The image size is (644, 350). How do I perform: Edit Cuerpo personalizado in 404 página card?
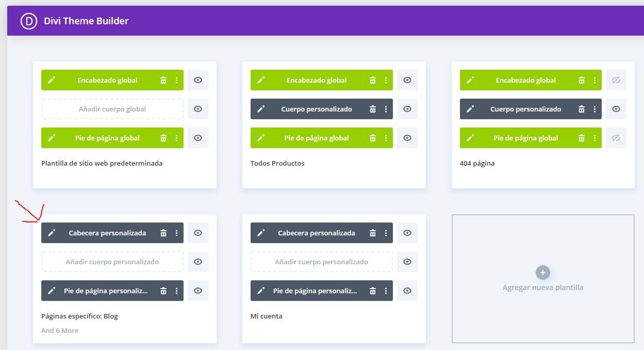470,109
